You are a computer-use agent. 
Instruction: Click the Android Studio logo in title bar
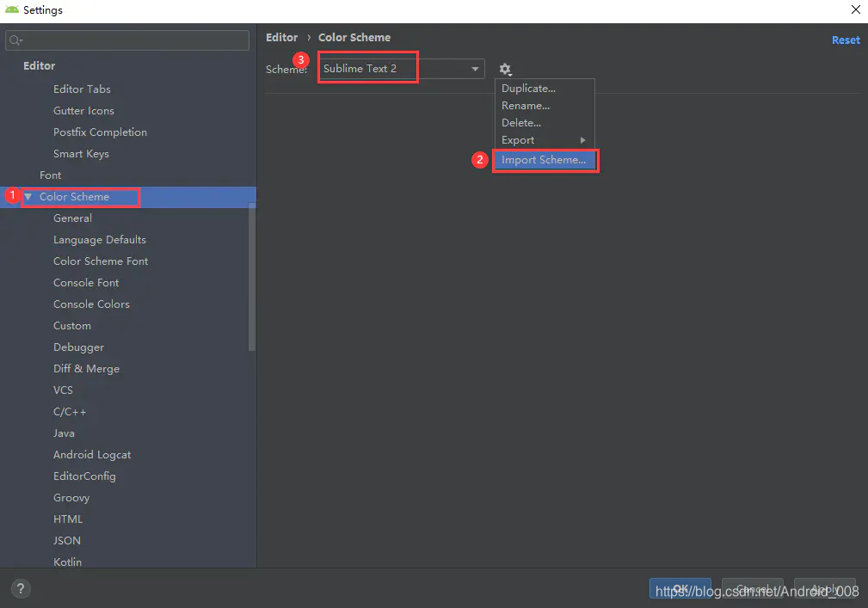12,9
